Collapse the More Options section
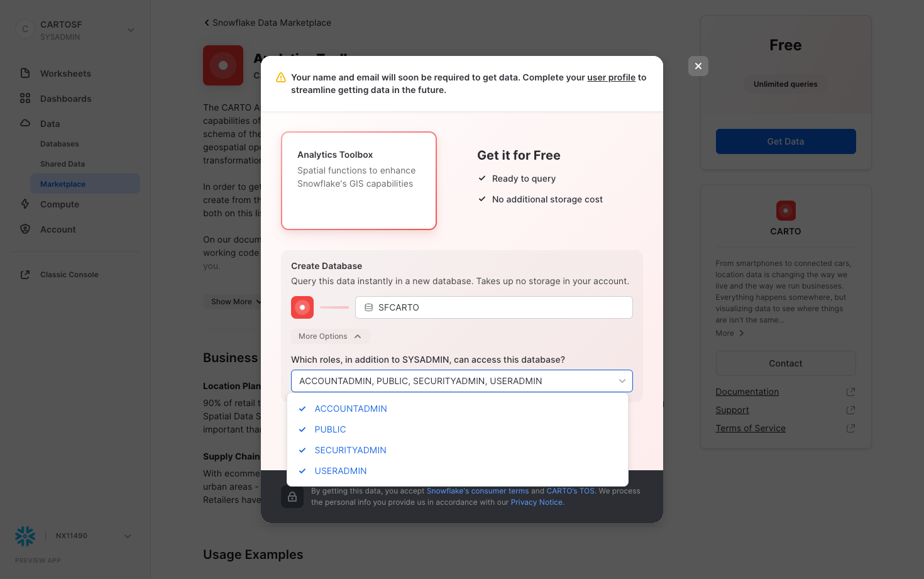 point(330,336)
